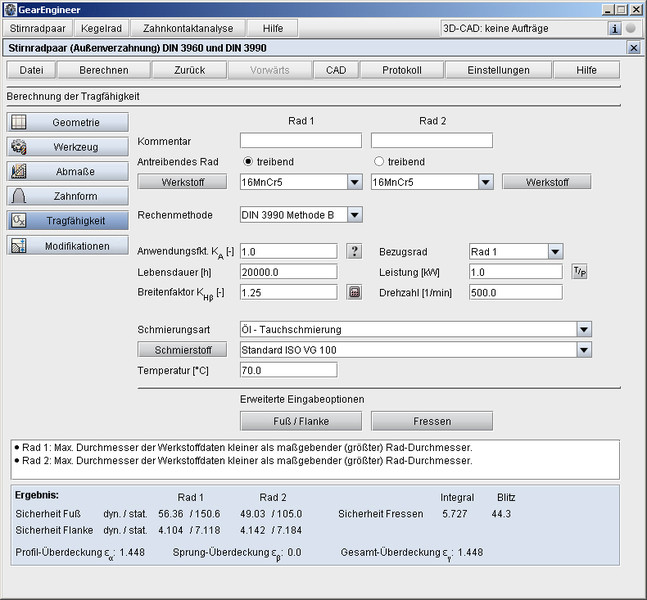
Task: Click the info icon next to 3D-CAD status
Action: [x=615, y=28]
